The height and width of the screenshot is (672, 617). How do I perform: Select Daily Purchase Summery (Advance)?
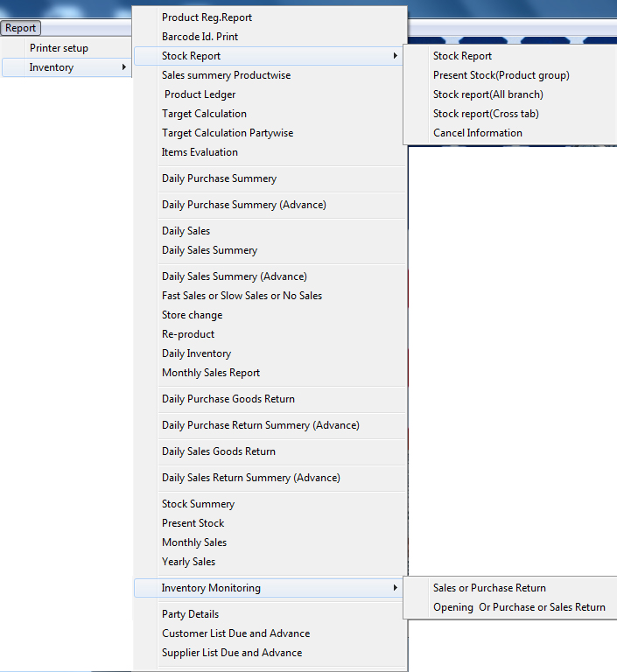click(x=243, y=205)
